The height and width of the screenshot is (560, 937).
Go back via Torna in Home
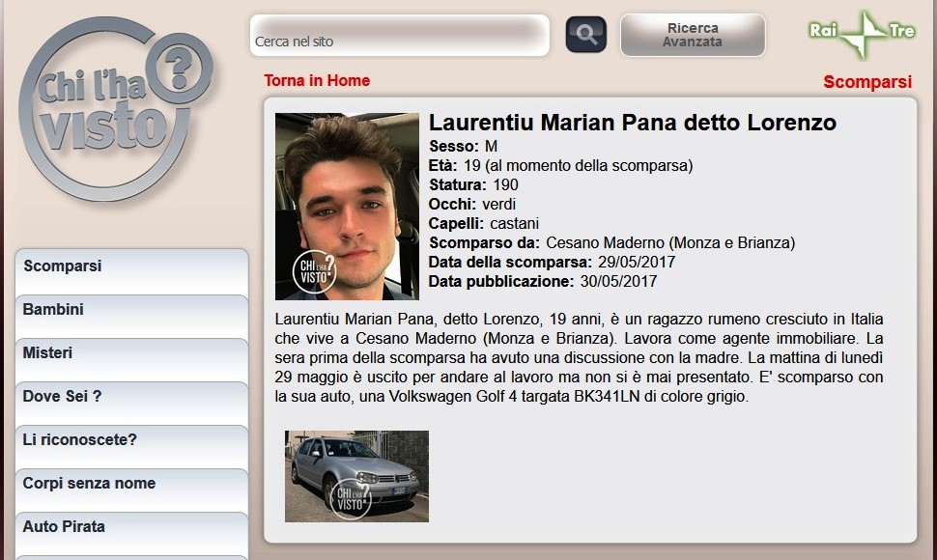[317, 80]
